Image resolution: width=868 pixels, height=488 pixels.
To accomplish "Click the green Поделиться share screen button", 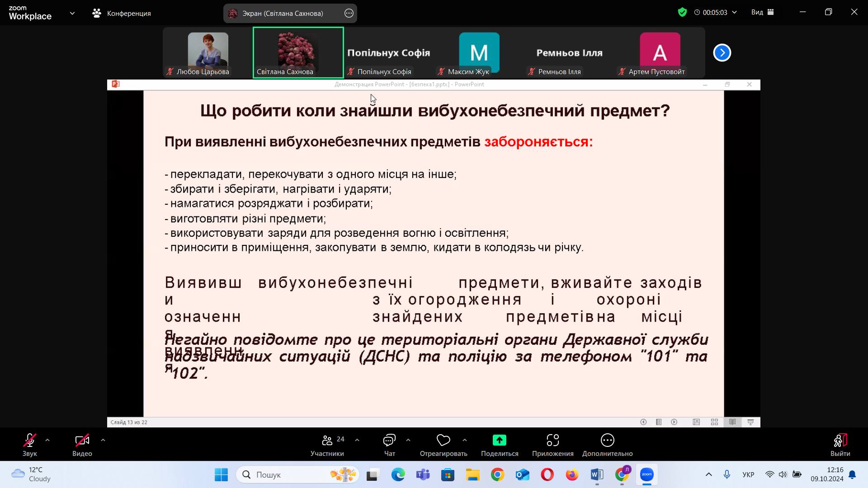I will [x=500, y=440].
